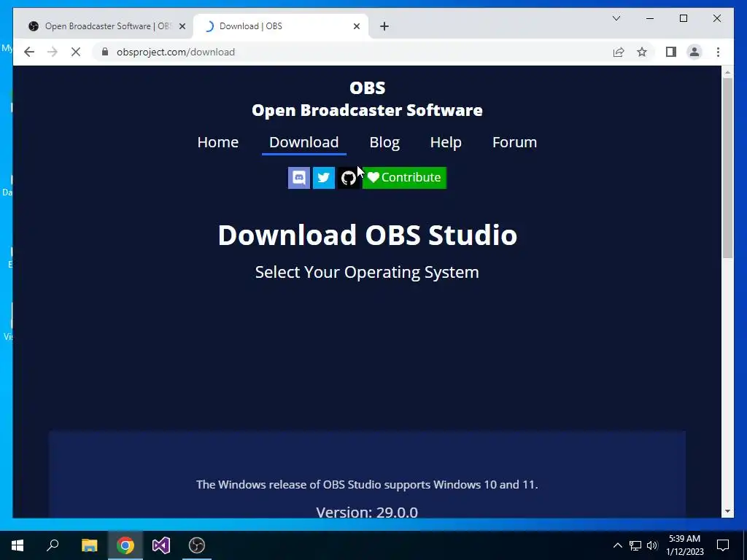747x560 pixels.
Task: Click the scrollbar up arrow
Action: click(x=727, y=72)
